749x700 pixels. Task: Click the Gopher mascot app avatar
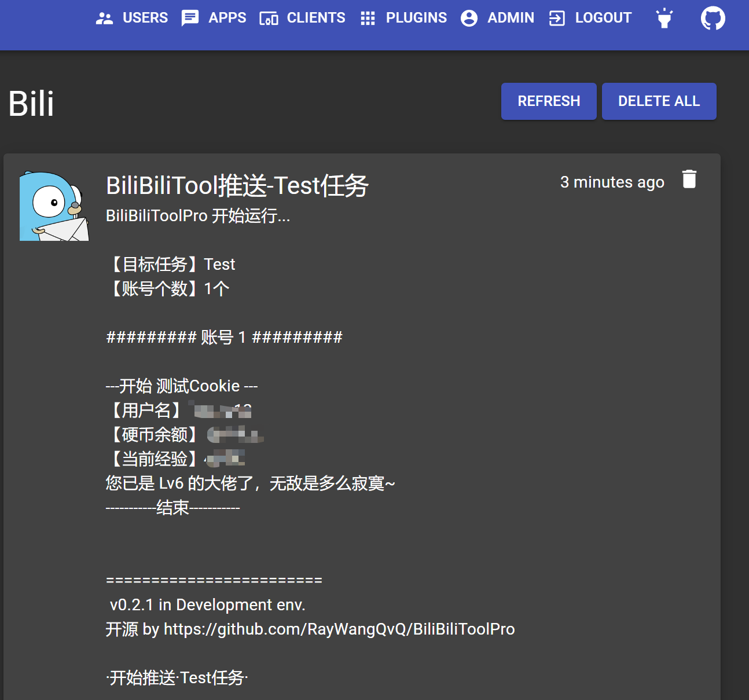pyautogui.click(x=54, y=206)
